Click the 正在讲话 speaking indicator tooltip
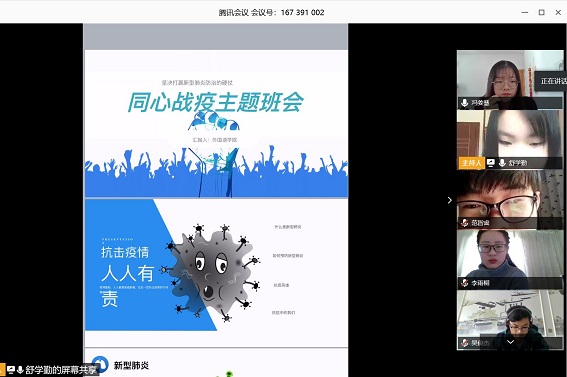 tap(551, 81)
